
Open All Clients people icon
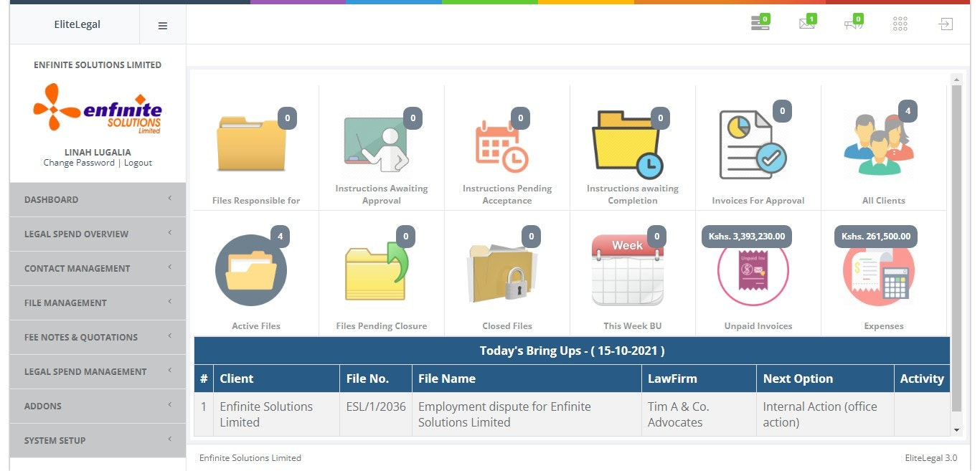pyautogui.click(x=880, y=145)
